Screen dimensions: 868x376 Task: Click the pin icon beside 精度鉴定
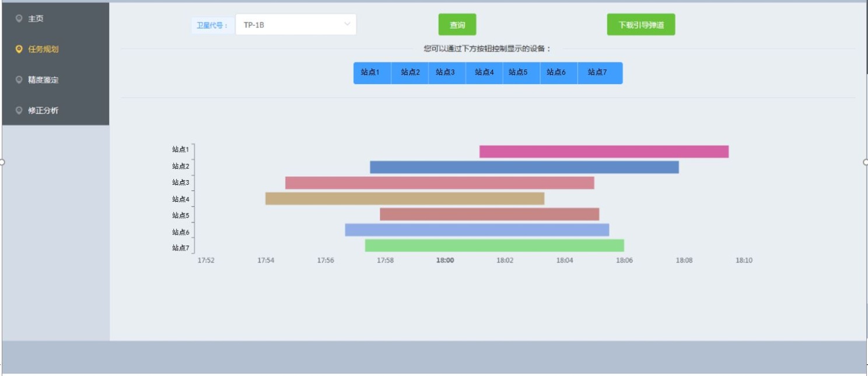click(19, 80)
